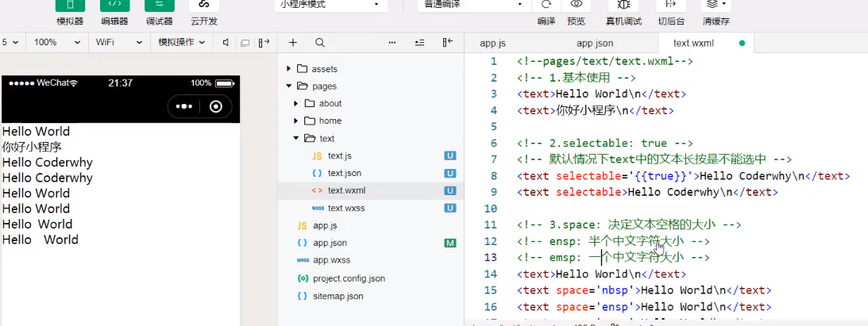Expand the about folder arrow
The image size is (868, 326).
(296, 103)
